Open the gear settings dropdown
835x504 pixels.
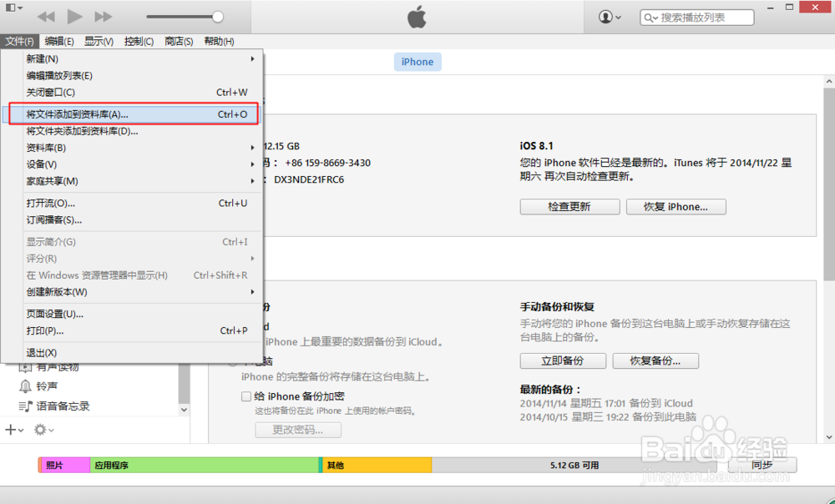(x=43, y=430)
